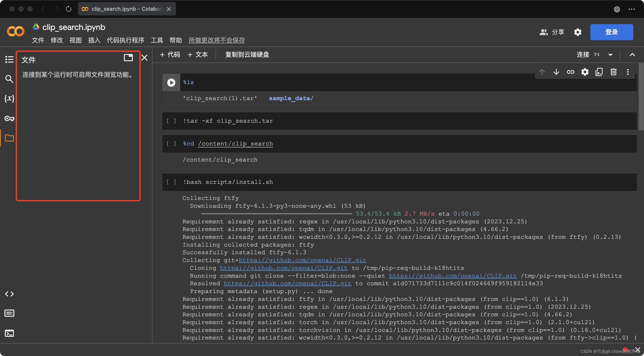644x356 pixels.
Task: Run the bash install.sh cell bracket
Action: (x=171, y=182)
